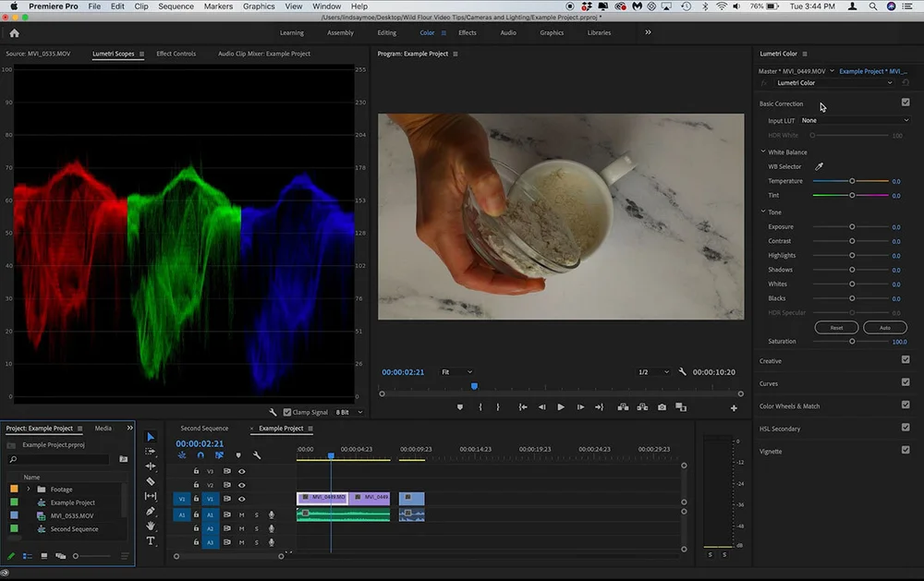The height and width of the screenshot is (581, 924).
Task: Switch to the Effect Controls tab
Action: (176, 54)
